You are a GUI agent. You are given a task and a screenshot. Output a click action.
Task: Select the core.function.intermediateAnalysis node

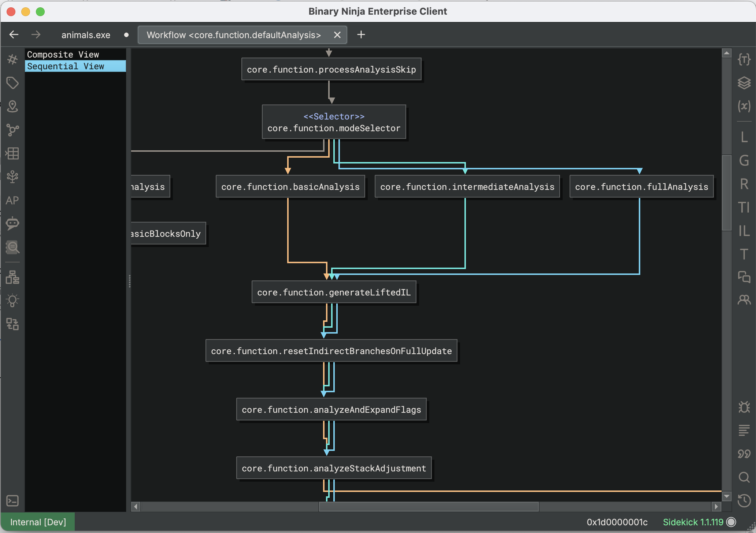pos(467,187)
